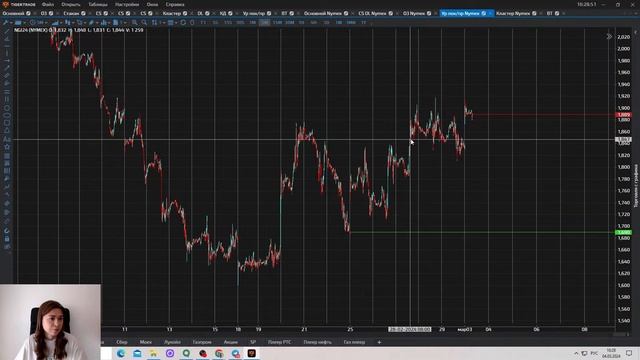Switch to the SP bottom tab
Screen dimensions: 640x360
point(253,342)
